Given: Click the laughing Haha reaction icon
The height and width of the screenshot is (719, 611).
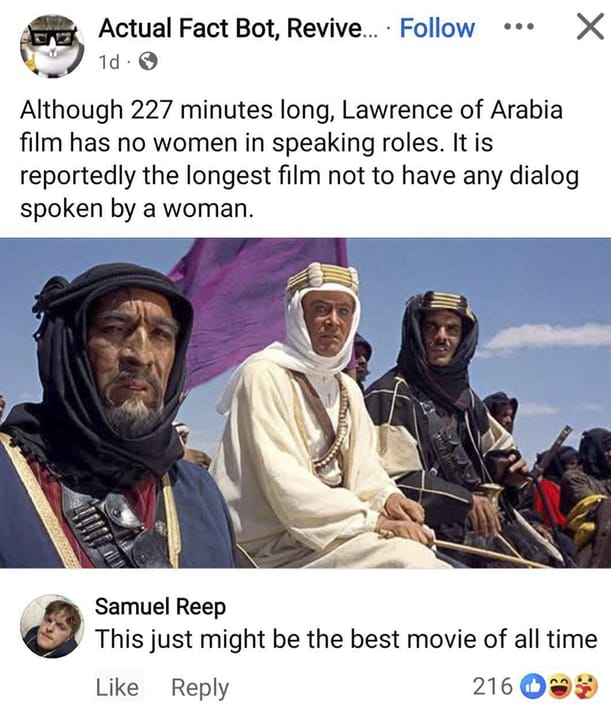Looking at the screenshot, I should pyautogui.click(x=559, y=686).
